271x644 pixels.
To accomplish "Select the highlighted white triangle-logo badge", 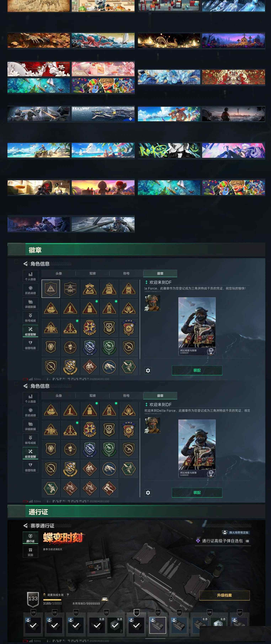I will pyautogui.click(x=51, y=289).
